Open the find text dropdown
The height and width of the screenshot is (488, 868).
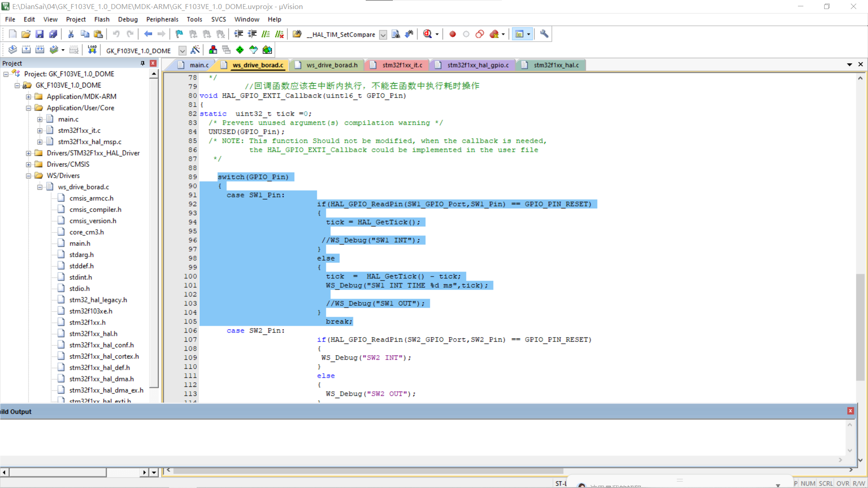coord(383,35)
